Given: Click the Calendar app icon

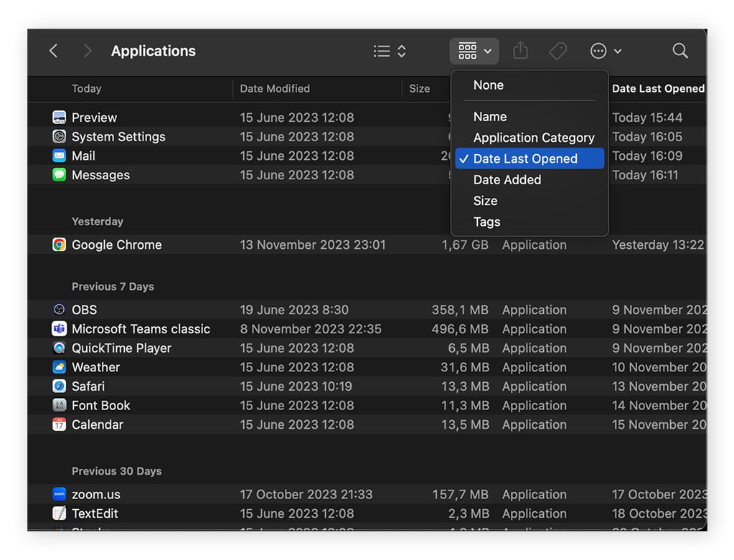Looking at the screenshot, I should 59,424.
